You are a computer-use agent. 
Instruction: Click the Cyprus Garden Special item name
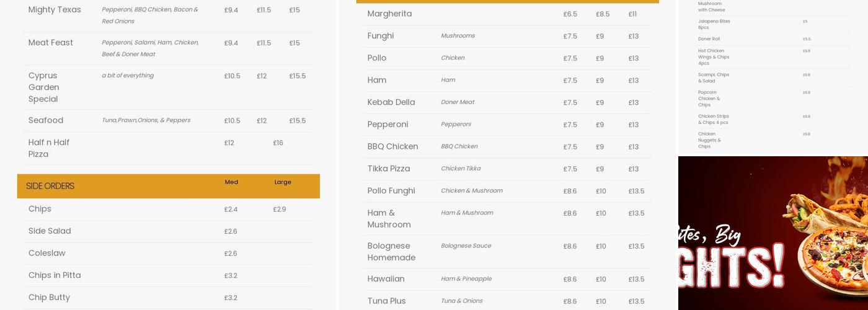click(44, 87)
